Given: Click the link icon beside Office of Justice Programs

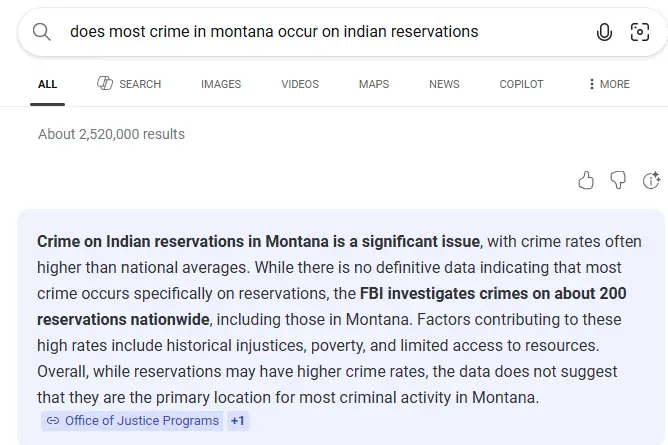Looking at the screenshot, I should tap(54, 421).
